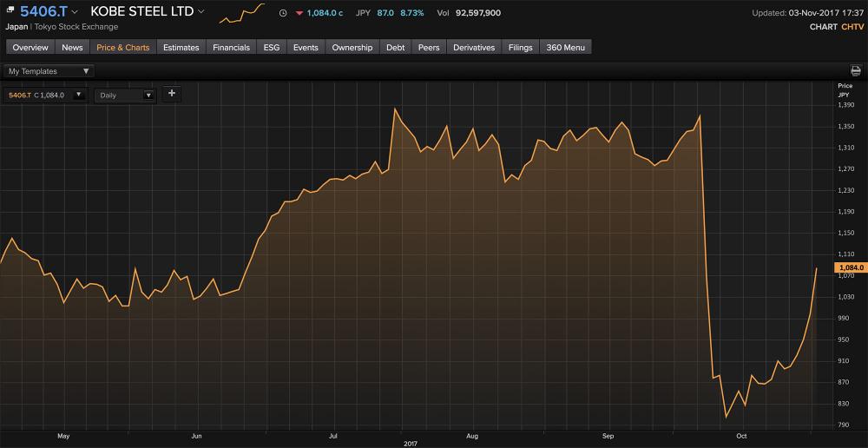Open the My Templates dropdown
The width and height of the screenshot is (868, 448).
49,71
